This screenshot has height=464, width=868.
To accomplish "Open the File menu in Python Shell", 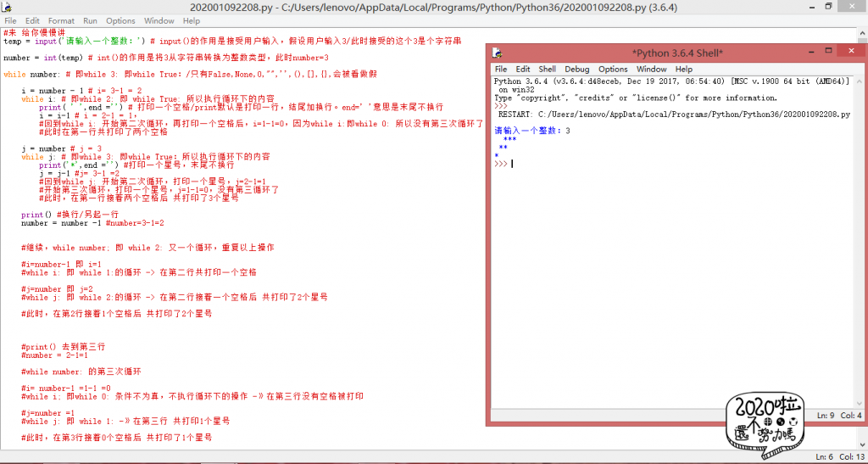I will pos(501,70).
